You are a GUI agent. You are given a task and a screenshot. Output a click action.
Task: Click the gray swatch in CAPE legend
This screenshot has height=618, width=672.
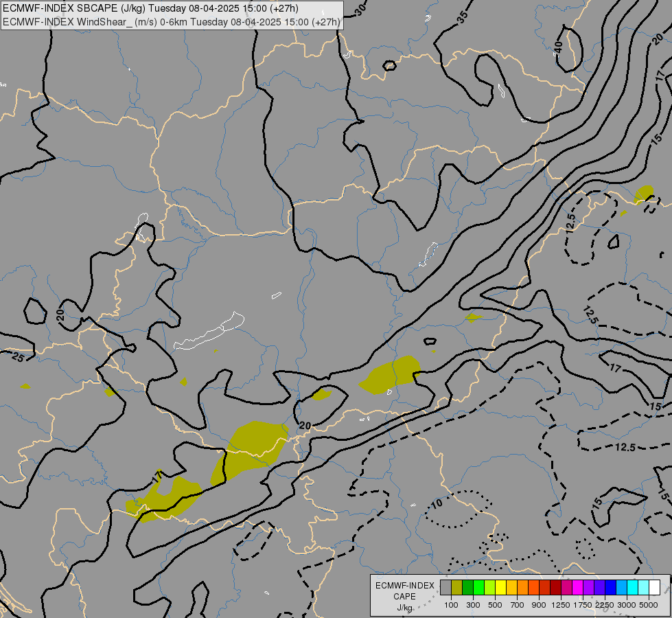tap(445, 587)
